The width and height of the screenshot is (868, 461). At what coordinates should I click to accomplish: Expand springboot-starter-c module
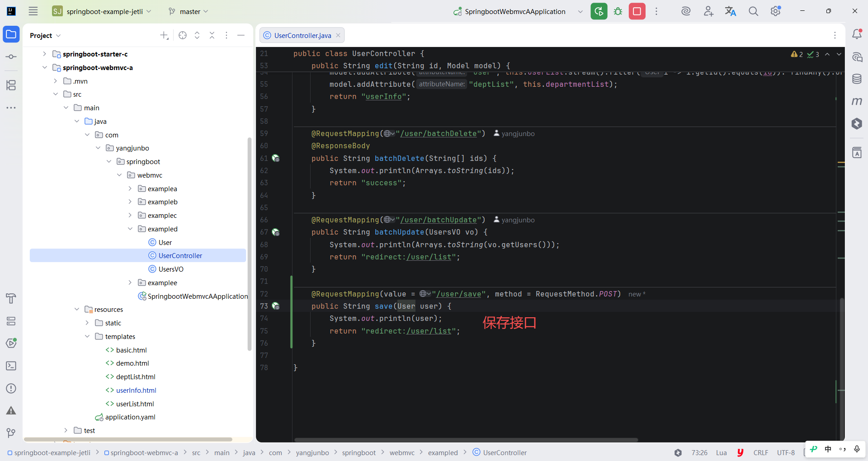pos(44,54)
